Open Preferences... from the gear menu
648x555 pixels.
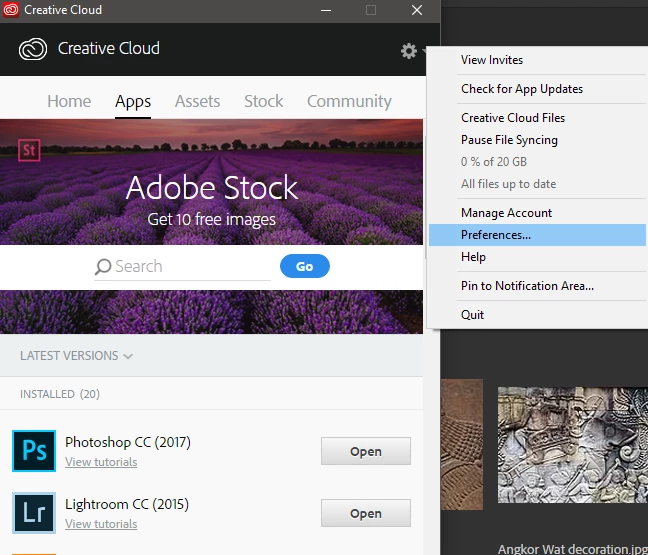(x=537, y=235)
